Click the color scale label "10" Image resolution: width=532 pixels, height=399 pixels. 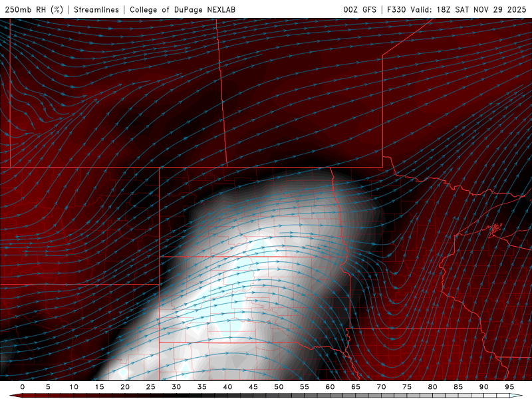(x=74, y=387)
